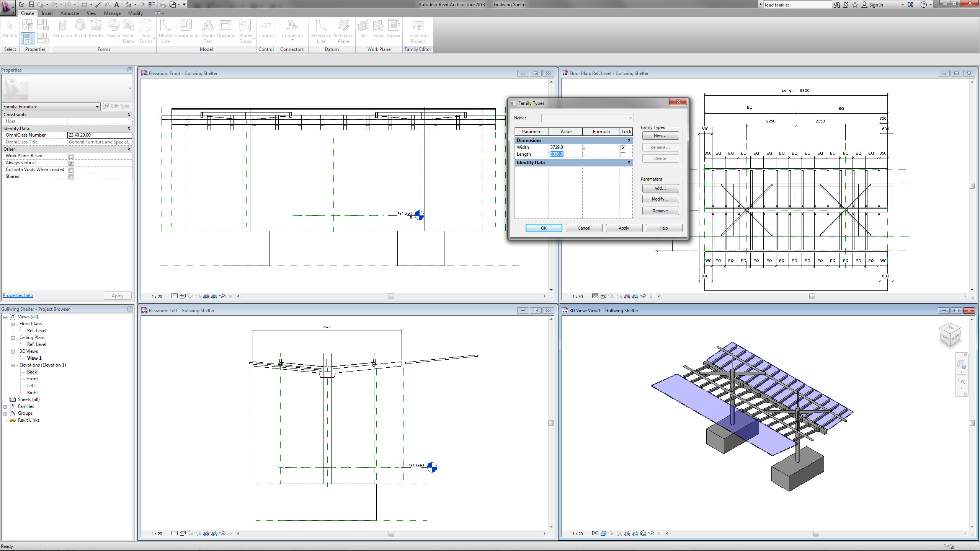980x551 pixels.
Task: Uncheck the Always vertical option
Action: (x=71, y=163)
